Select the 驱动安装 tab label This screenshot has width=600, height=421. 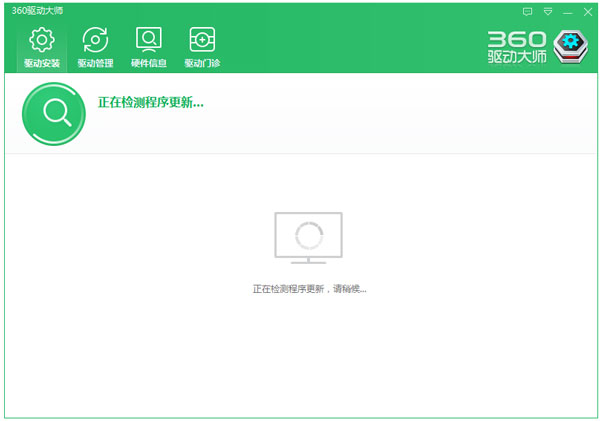click(42, 63)
